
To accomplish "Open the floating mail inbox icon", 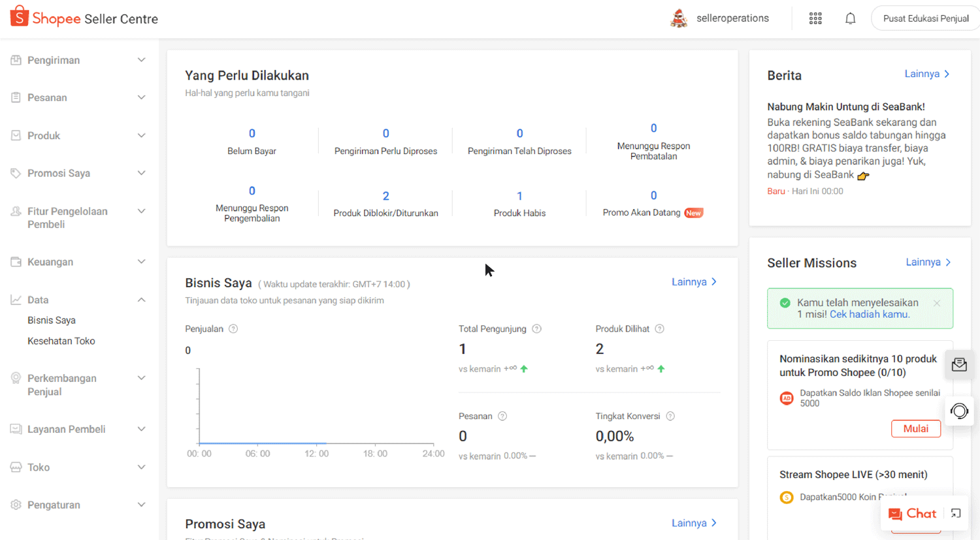I will pyautogui.click(x=959, y=364).
